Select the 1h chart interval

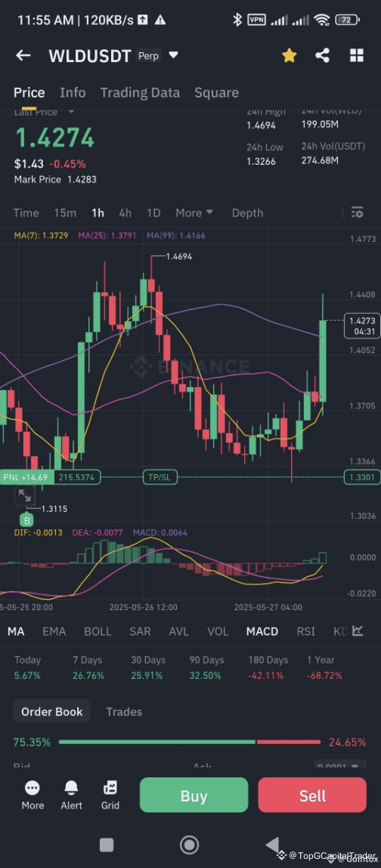(x=98, y=213)
